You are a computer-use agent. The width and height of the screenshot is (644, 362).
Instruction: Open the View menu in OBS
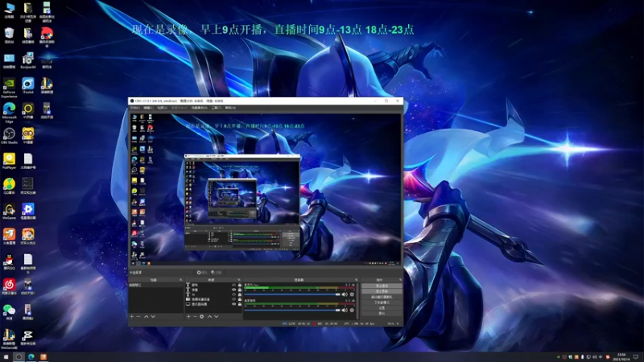pyautogui.click(x=163, y=108)
